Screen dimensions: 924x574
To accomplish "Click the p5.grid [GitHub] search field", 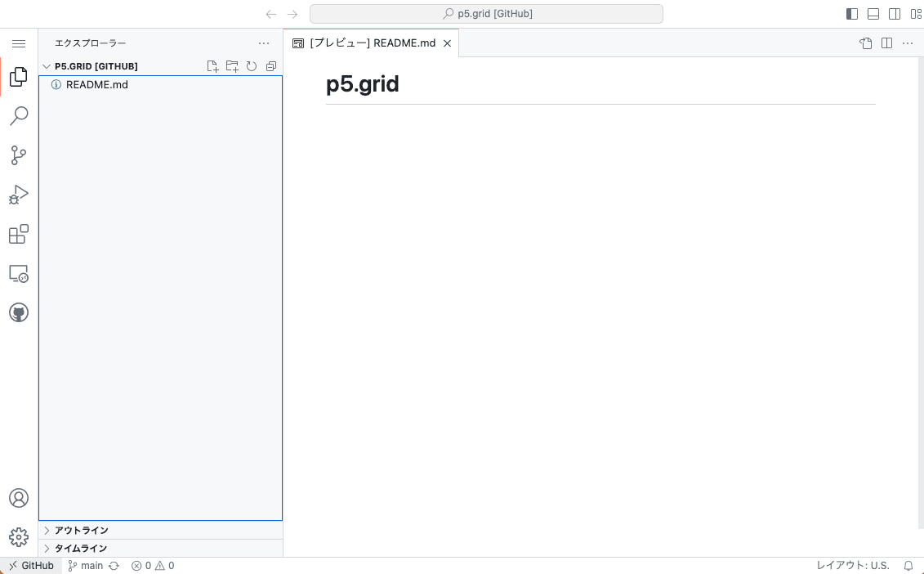I will coord(486,14).
